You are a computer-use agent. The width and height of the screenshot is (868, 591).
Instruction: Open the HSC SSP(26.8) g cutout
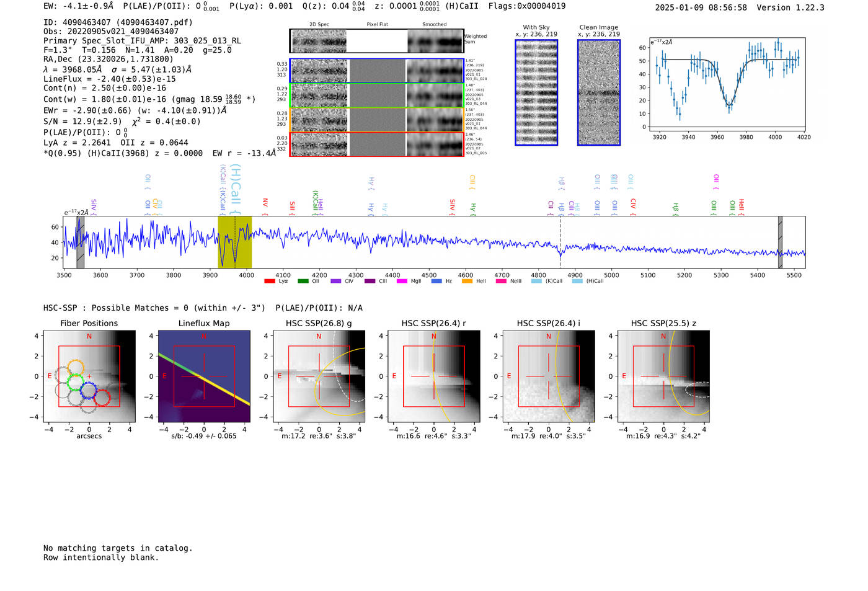coord(319,376)
